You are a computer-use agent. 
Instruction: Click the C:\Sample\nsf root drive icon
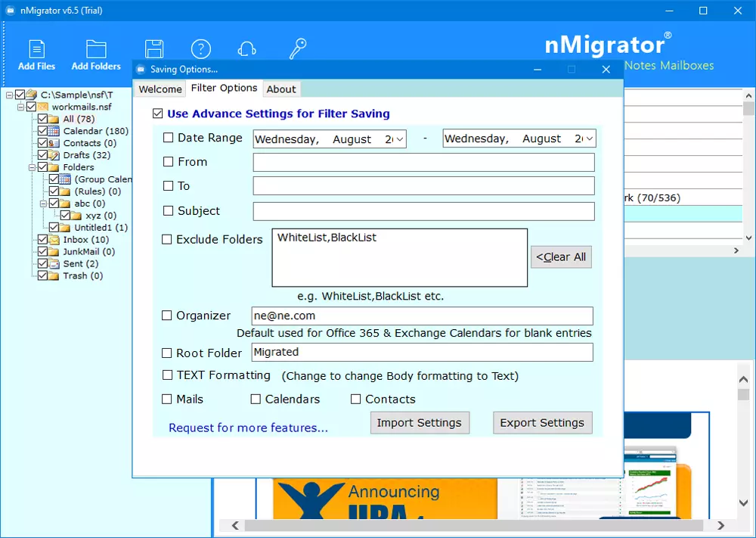[x=31, y=95]
